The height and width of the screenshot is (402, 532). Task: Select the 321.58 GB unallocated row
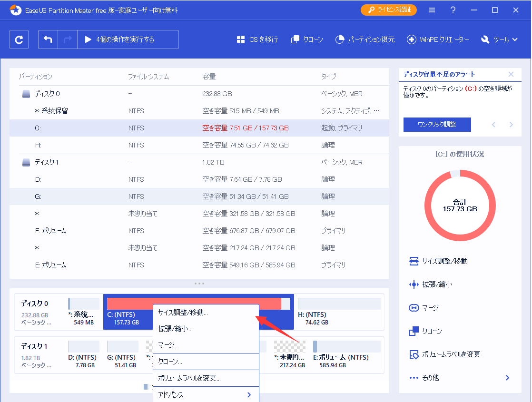[x=199, y=214]
